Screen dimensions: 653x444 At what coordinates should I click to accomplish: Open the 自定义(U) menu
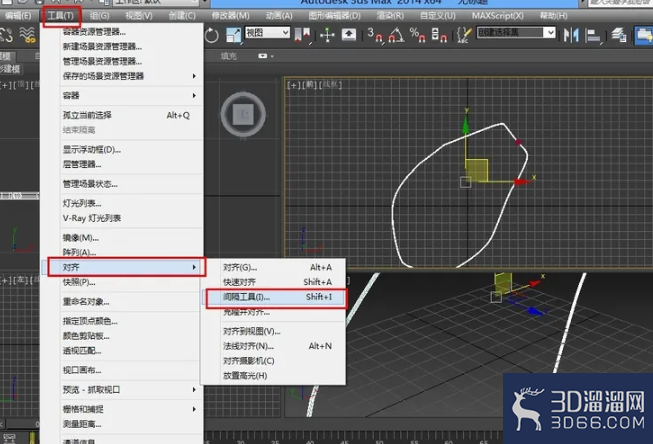coord(438,16)
